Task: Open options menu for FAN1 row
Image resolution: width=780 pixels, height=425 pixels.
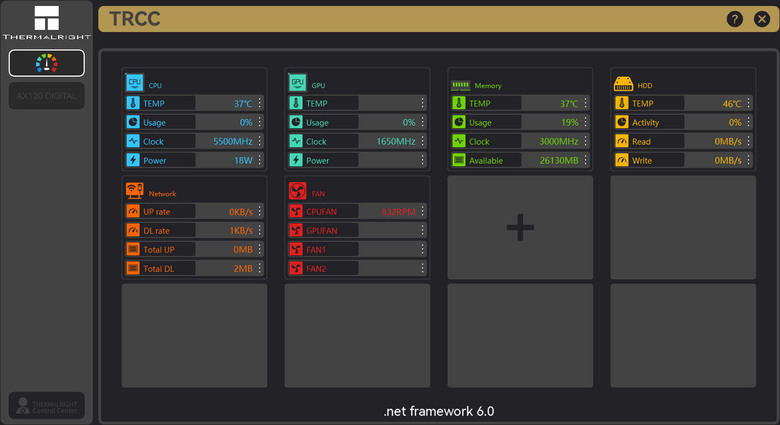Action: [x=423, y=249]
